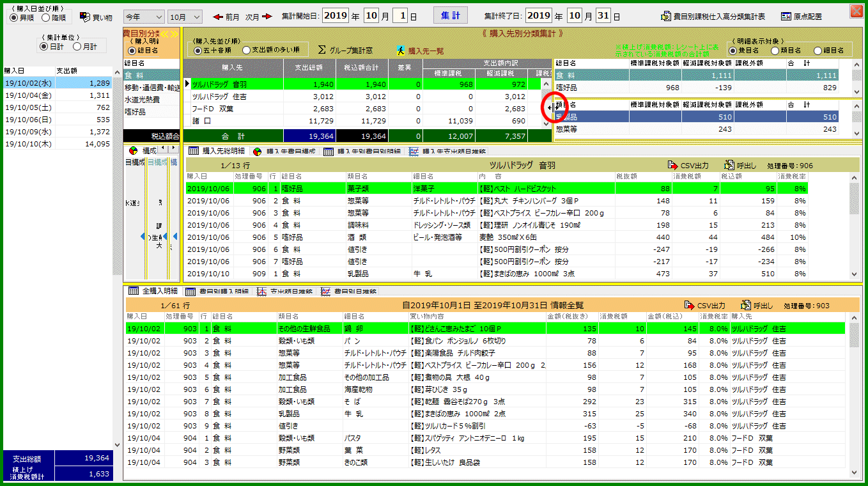Screen dimensions: 868x486
Task: Open 購入先費目構成 tab
Action: (x=284, y=151)
